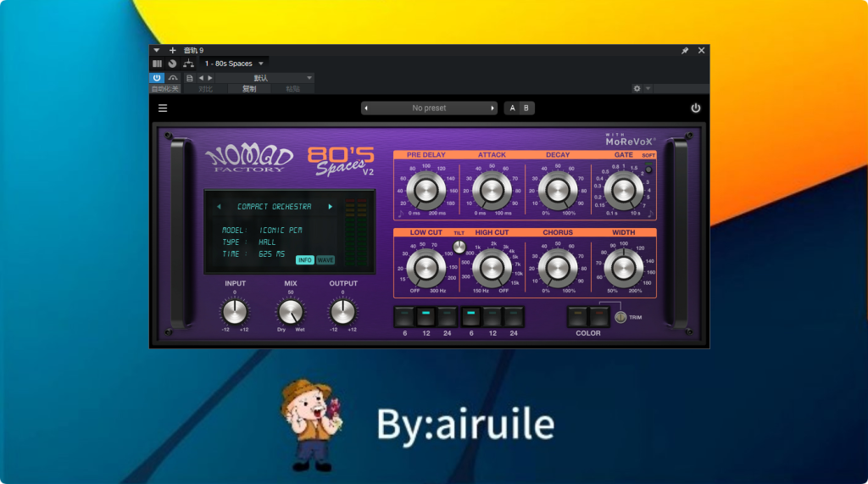
Task: Click the 粘贴 paste button
Action: (292, 89)
